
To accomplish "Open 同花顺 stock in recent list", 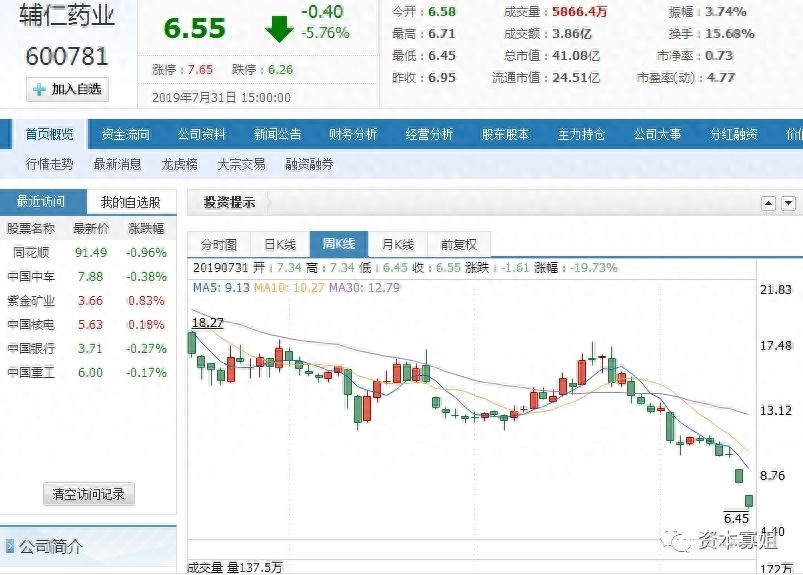I will 31,252.
